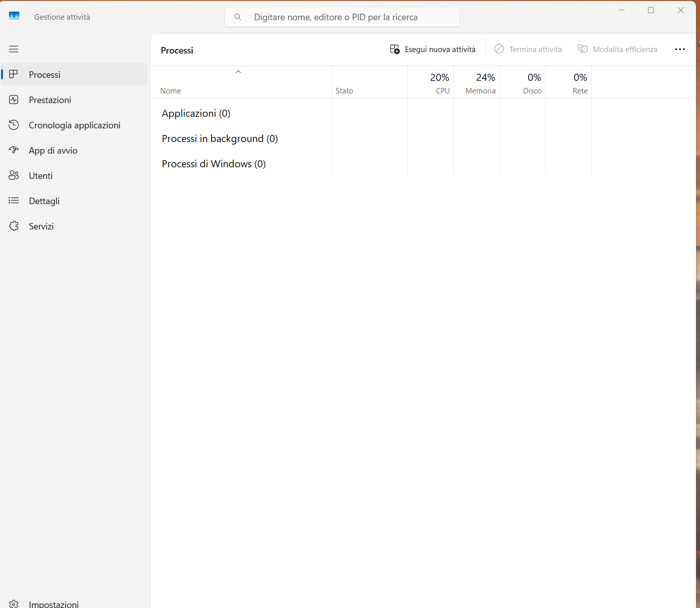Image resolution: width=700 pixels, height=608 pixels.
Task: Sort processes by Disco usage
Action: tap(523, 82)
